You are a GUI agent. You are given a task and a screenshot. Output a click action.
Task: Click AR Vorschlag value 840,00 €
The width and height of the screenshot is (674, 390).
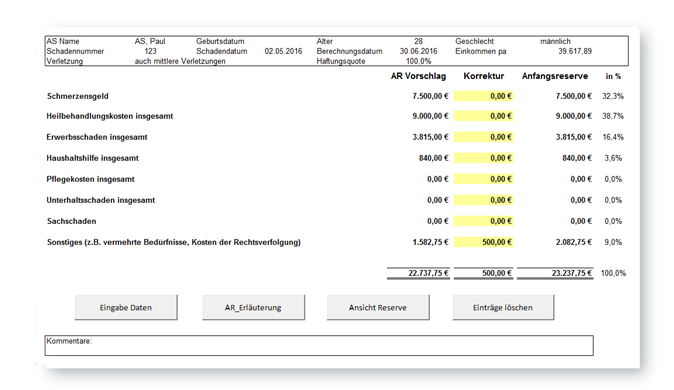[434, 158]
